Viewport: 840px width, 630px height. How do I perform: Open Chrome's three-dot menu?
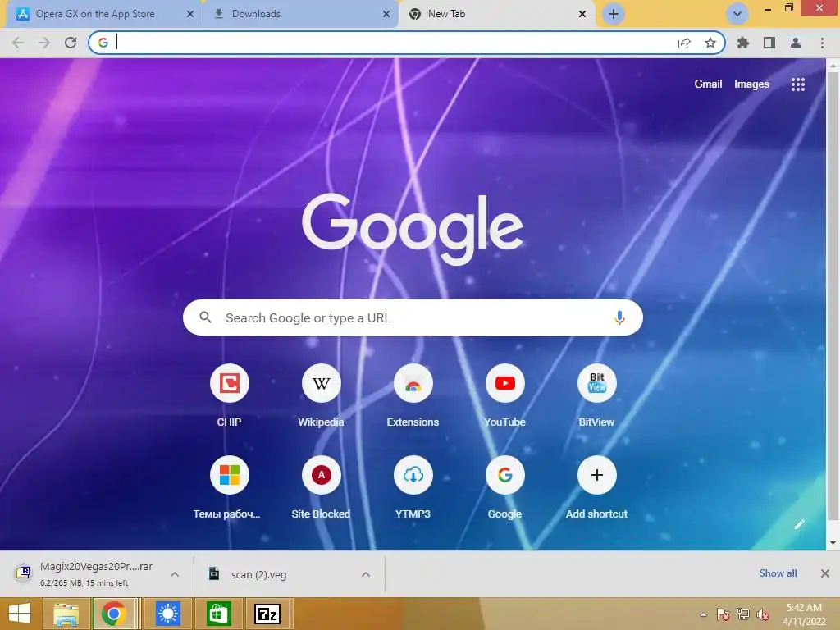click(822, 43)
